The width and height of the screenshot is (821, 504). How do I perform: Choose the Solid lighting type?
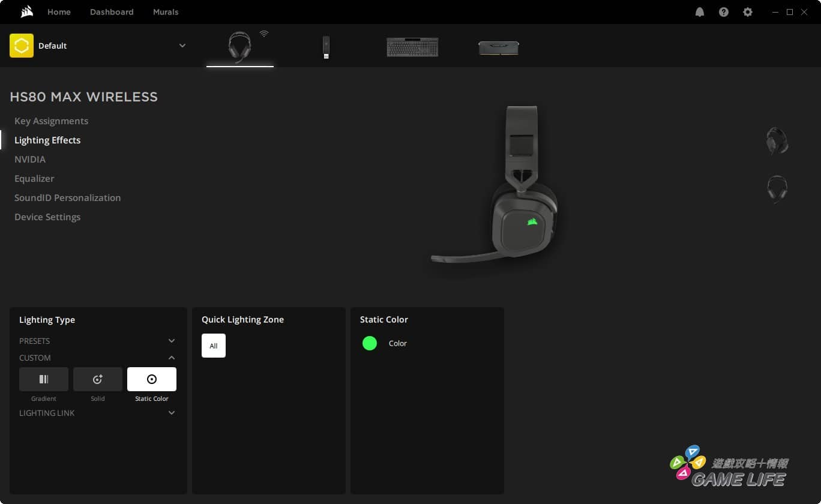[98, 379]
